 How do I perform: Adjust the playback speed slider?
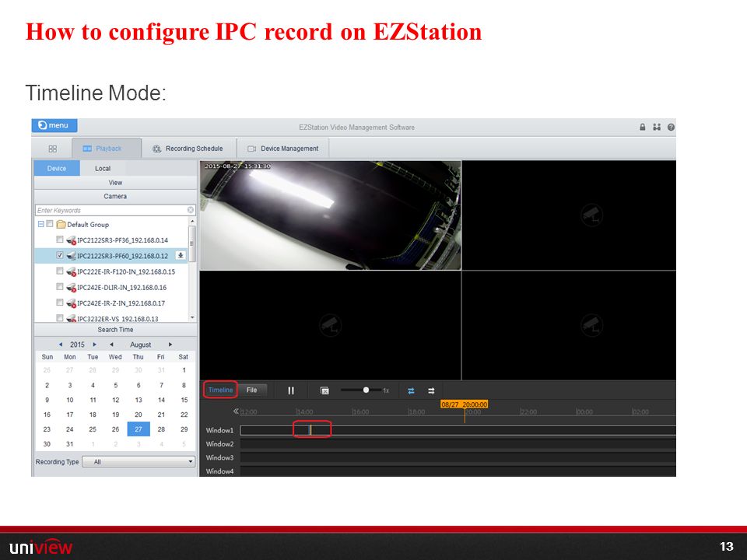point(366,390)
